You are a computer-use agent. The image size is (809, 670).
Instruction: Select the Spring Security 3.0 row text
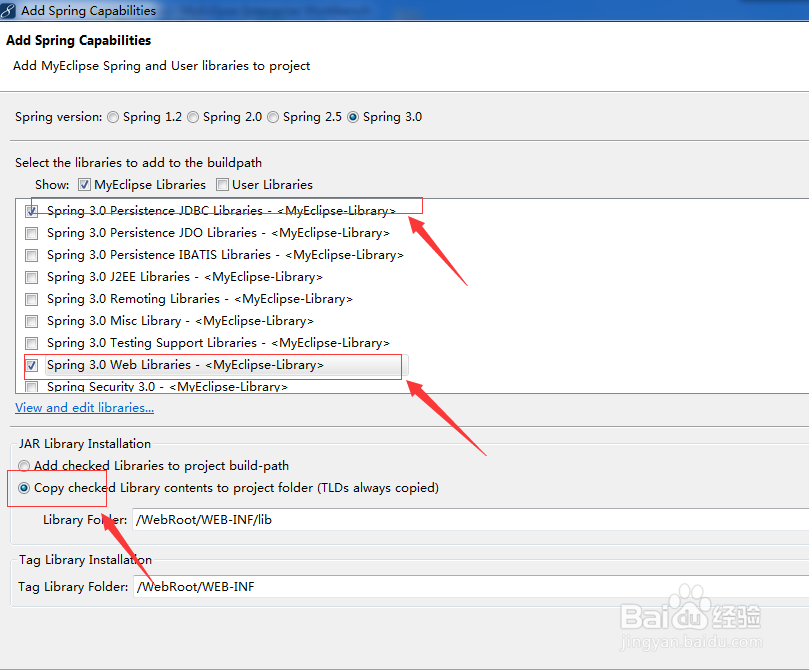click(167, 386)
